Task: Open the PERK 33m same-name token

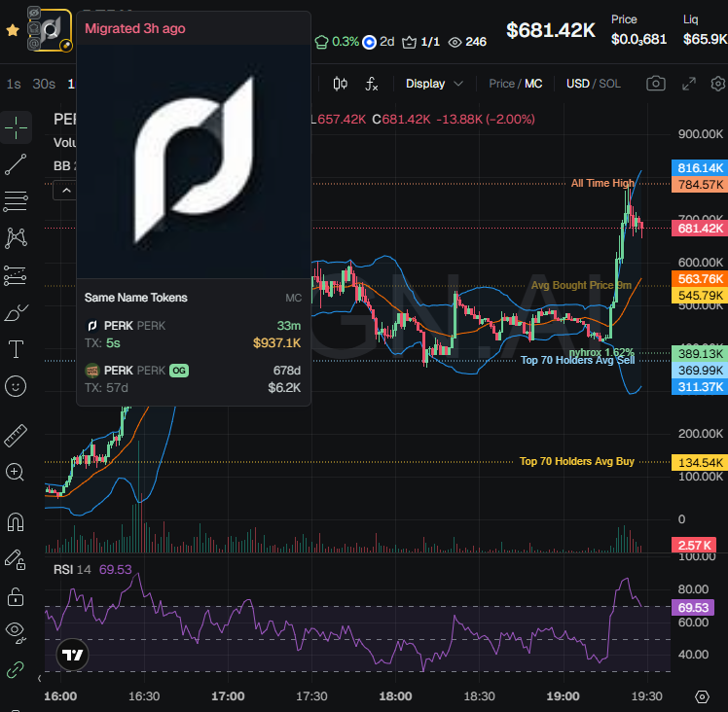Action: pyautogui.click(x=193, y=335)
